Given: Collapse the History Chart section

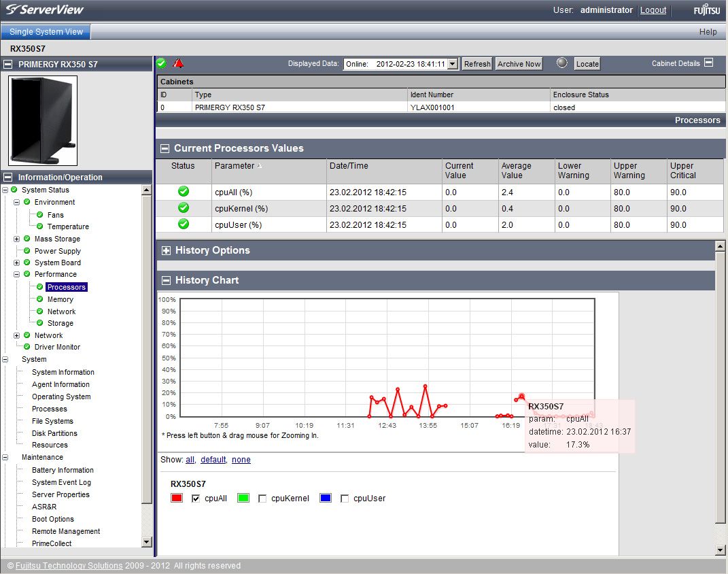Looking at the screenshot, I should pos(166,280).
